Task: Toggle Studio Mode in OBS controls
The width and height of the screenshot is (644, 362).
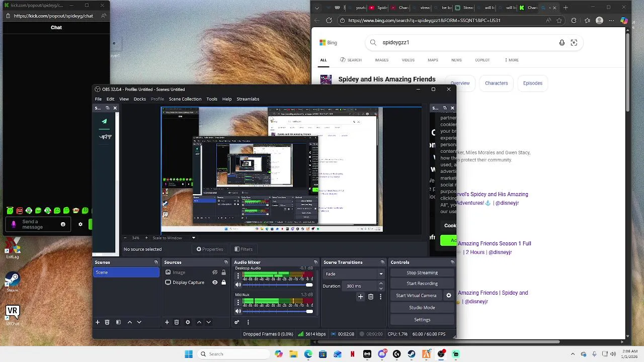Action: coord(422,308)
